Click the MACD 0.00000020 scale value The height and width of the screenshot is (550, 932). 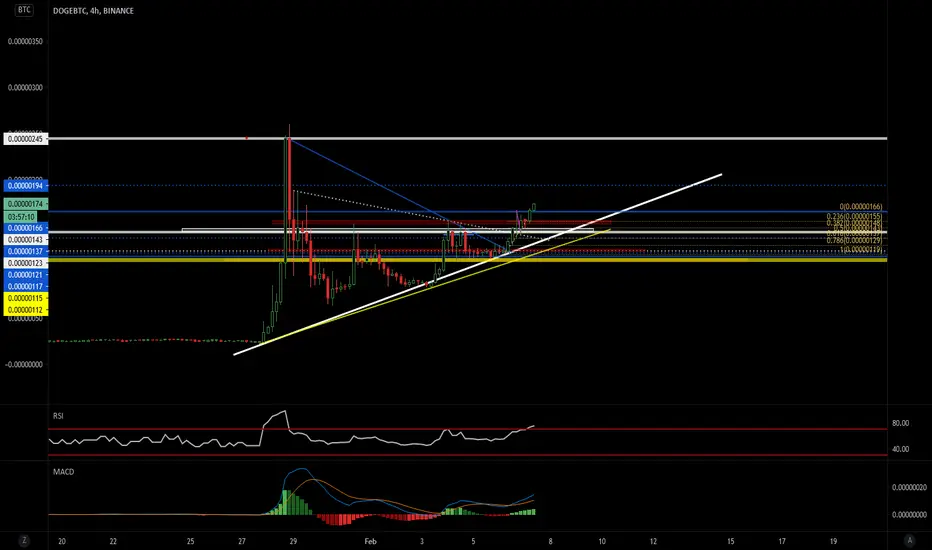coord(909,487)
